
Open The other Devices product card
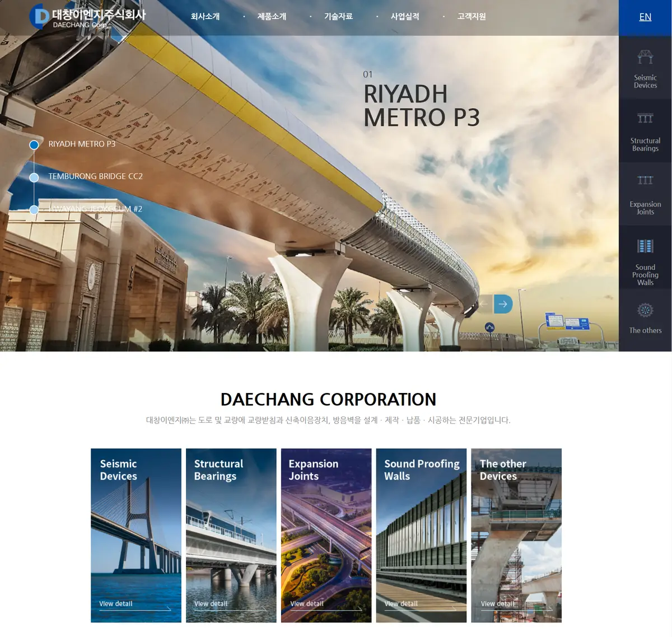click(516, 535)
